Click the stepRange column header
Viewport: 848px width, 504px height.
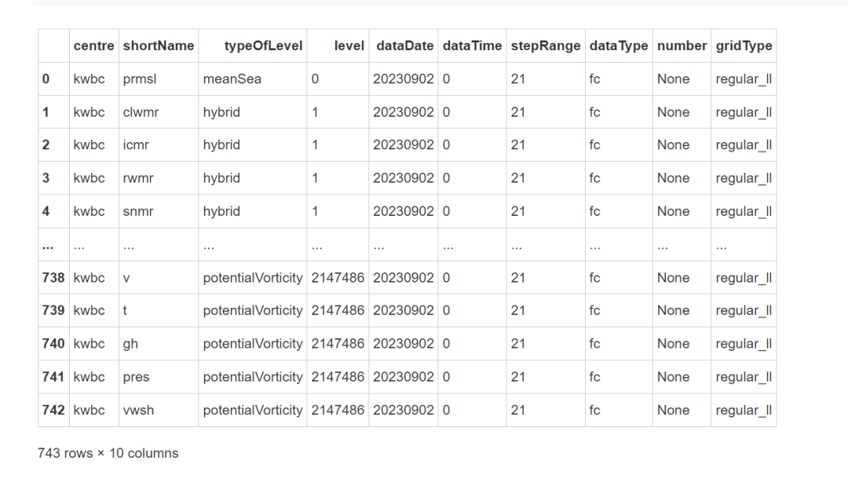pyautogui.click(x=546, y=46)
